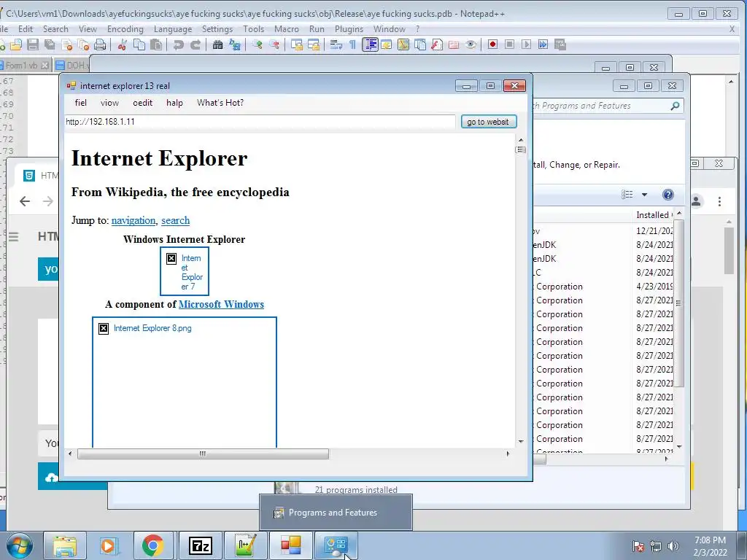Click the Undo arrow in Notepad++ toolbar
Image resolution: width=747 pixels, height=560 pixels.
178,44
